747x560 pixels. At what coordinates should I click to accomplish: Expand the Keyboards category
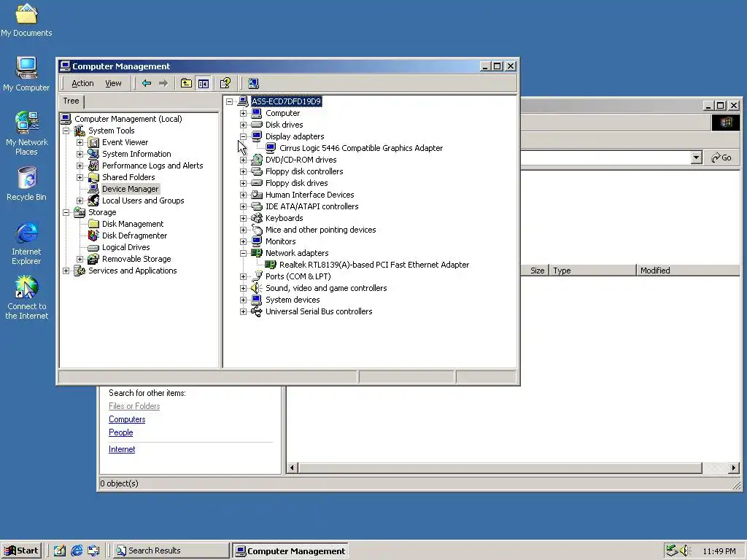244,218
